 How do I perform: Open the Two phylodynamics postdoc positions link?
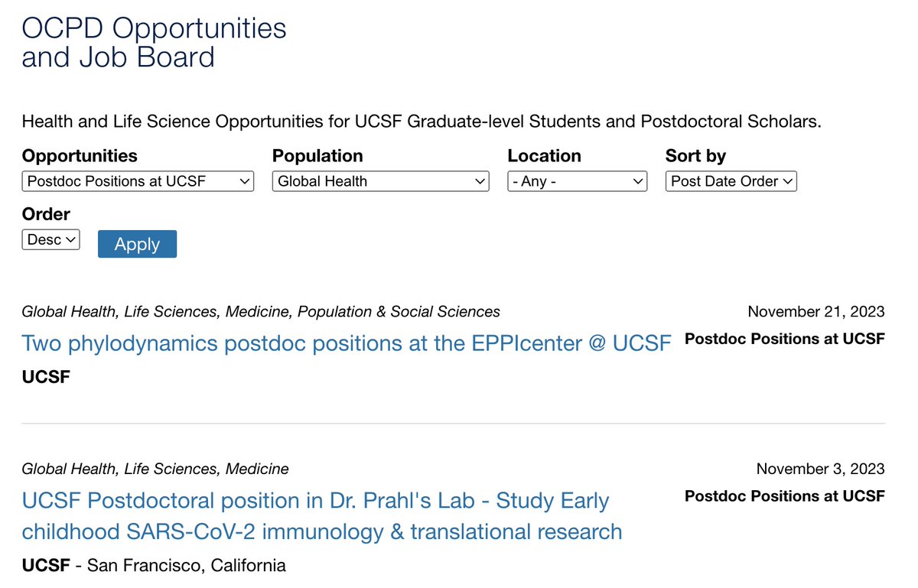point(346,343)
